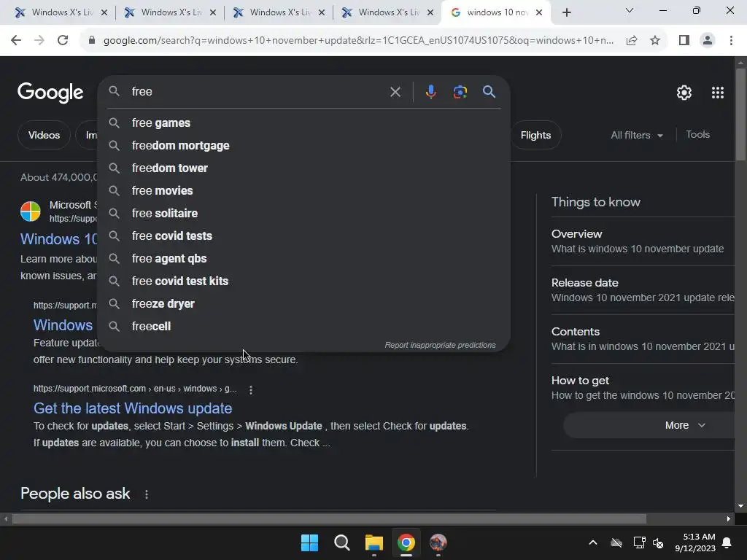Image resolution: width=747 pixels, height=560 pixels.
Task: Select Chrome in the taskbar
Action: pos(406,542)
